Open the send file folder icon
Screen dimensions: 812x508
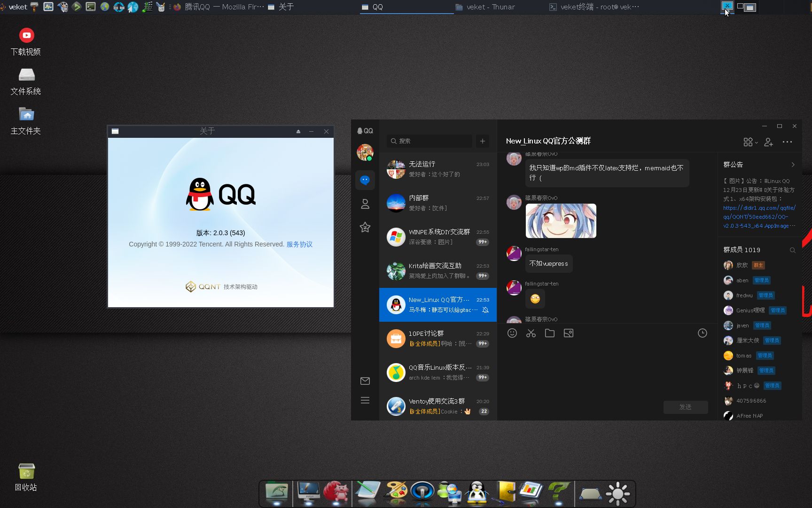click(550, 333)
